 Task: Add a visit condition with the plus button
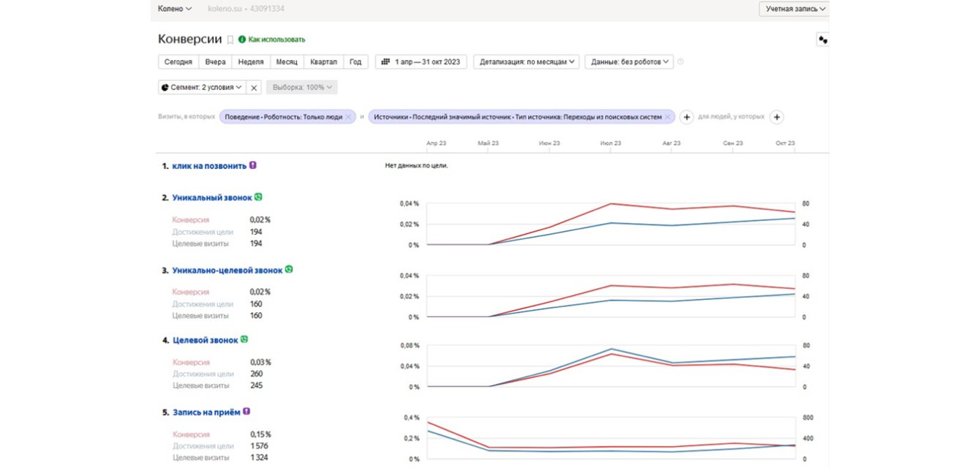(x=687, y=117)
